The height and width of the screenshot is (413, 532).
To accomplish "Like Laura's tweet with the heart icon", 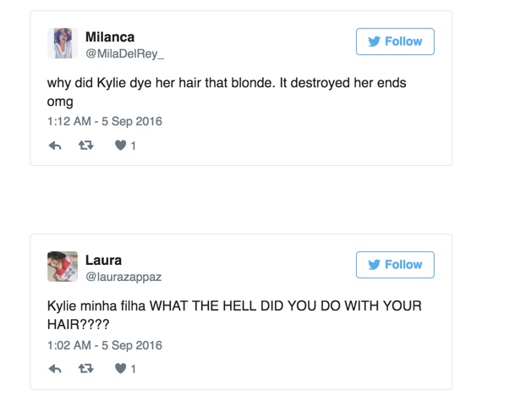I will (120, 369).
